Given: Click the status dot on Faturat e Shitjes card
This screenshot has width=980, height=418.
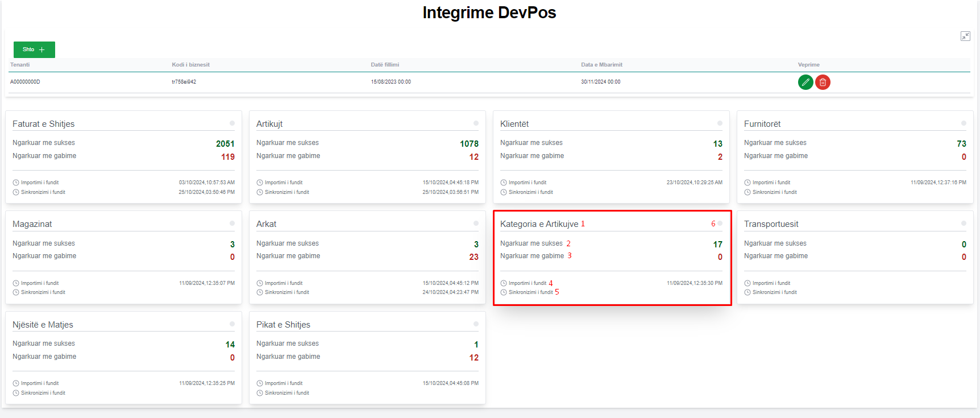Looking at the screenshot, I should [232, 123].
